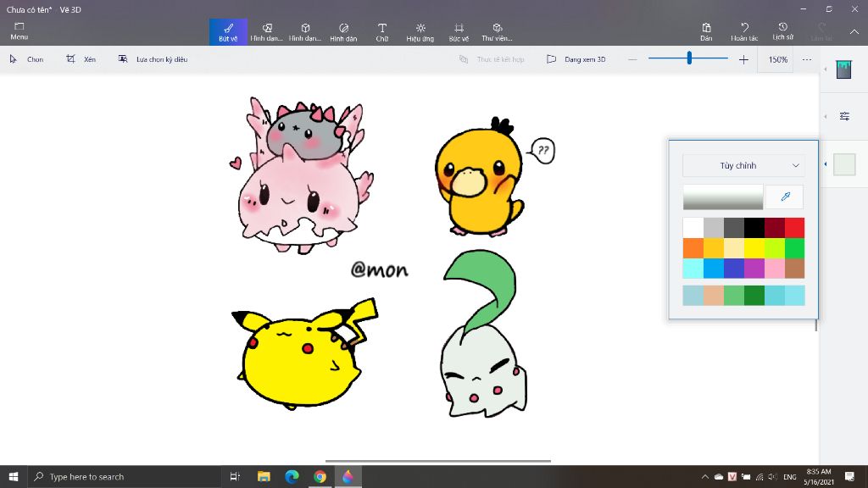Click the paint bucket icon in sidebar

[843, 69]
